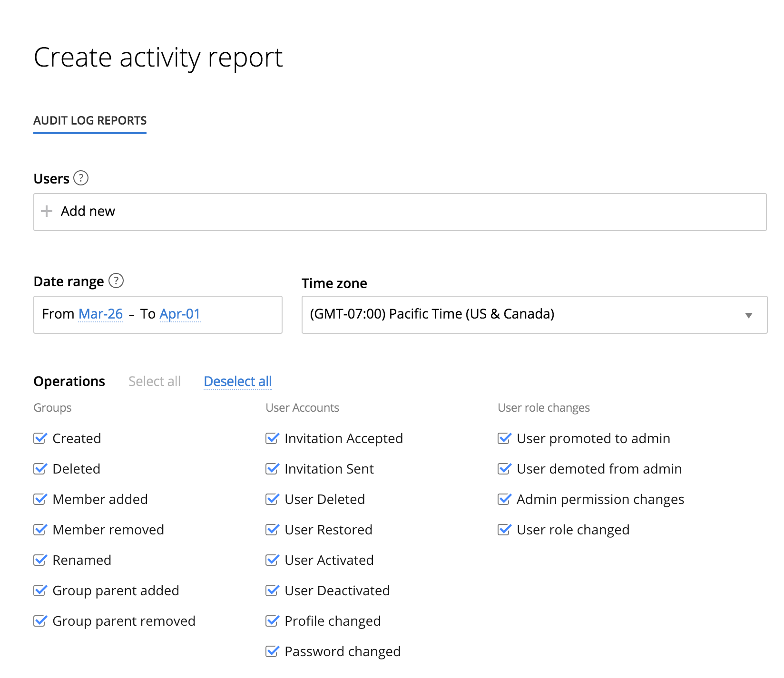The height and width of the screenshot is (678, 784).
Task: Switch to the Audit Log Reports tab
Action: point(90,121)
